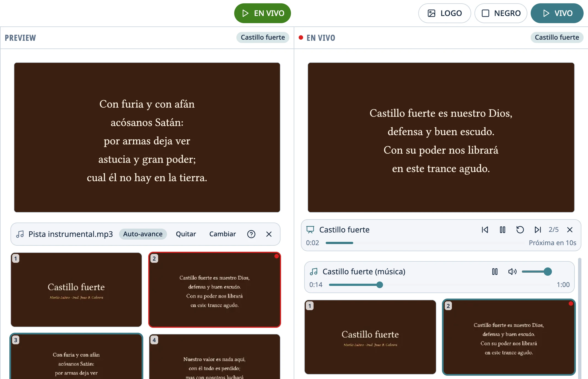
Task: Select live slide 2 thumbnail
Action: click(509, 337)
